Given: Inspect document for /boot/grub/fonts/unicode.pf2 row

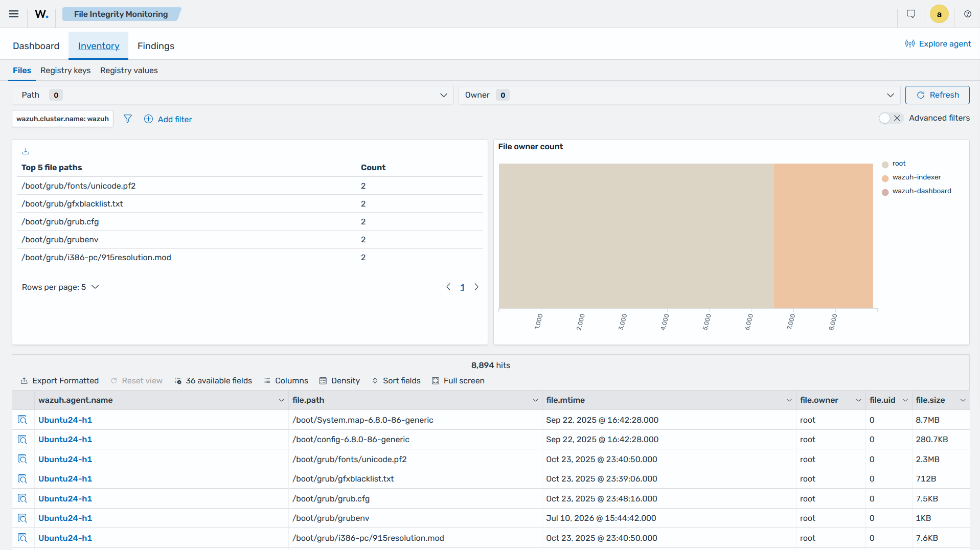Looking at the screenshot, I should coord(22,459).
